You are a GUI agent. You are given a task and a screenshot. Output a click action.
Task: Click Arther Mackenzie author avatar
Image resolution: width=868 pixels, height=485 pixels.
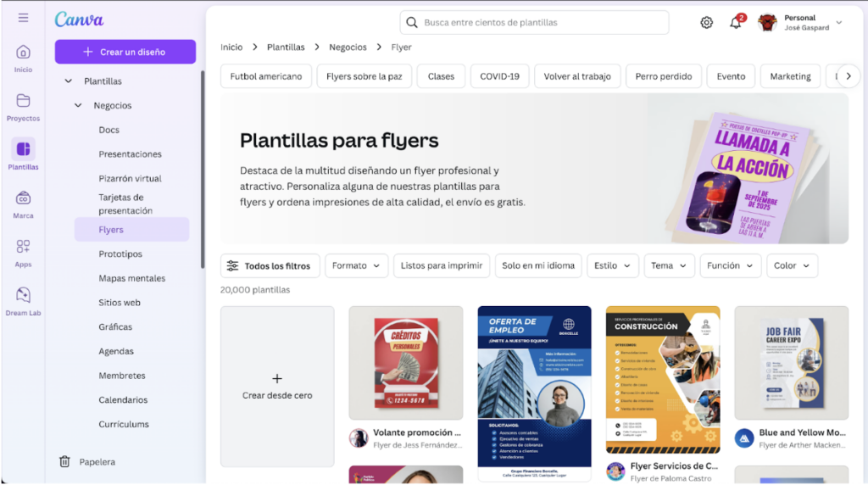tap(744, 438)
